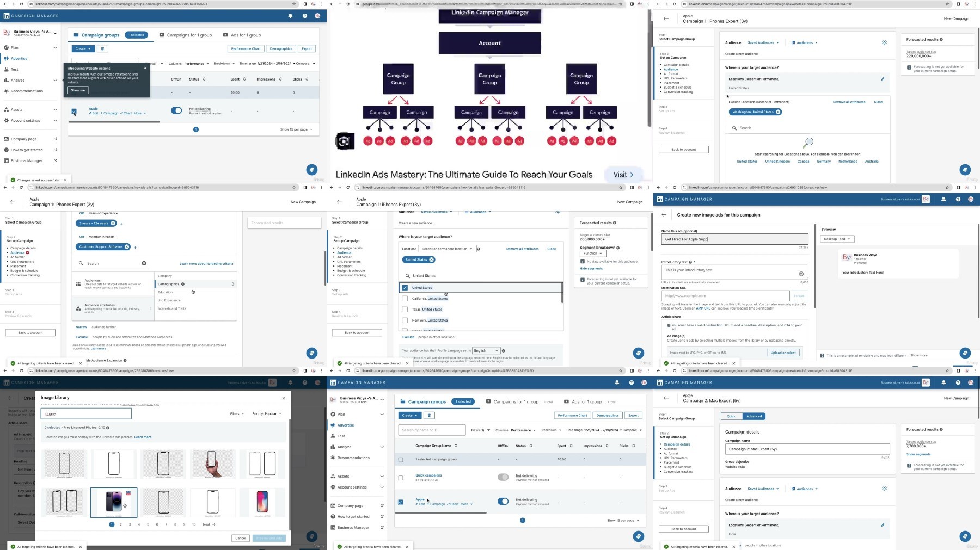The height and width of the screenshot is (550, 980).
Task: Select the Quick campaigns row checkbox
Action: click(401, 478)
